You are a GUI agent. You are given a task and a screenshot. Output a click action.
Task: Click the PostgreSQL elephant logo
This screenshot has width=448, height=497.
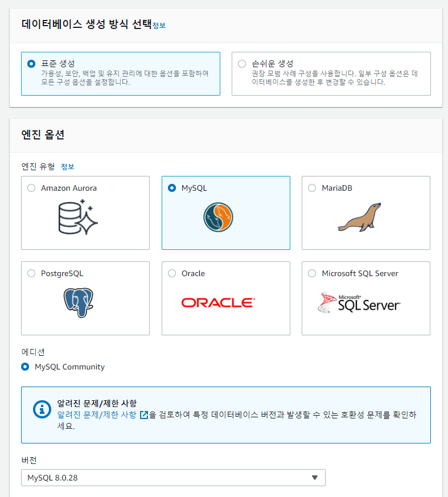point(78,302)
